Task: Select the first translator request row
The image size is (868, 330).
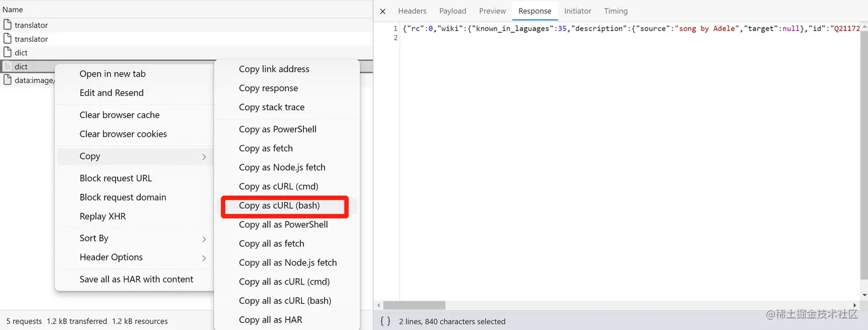Action: [186, 25]
